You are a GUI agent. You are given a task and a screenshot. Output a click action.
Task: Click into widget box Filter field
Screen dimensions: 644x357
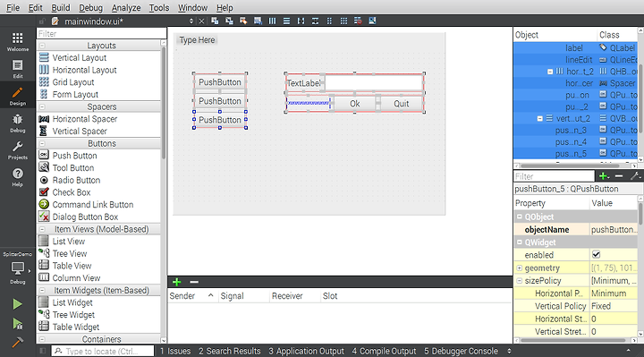101,34
